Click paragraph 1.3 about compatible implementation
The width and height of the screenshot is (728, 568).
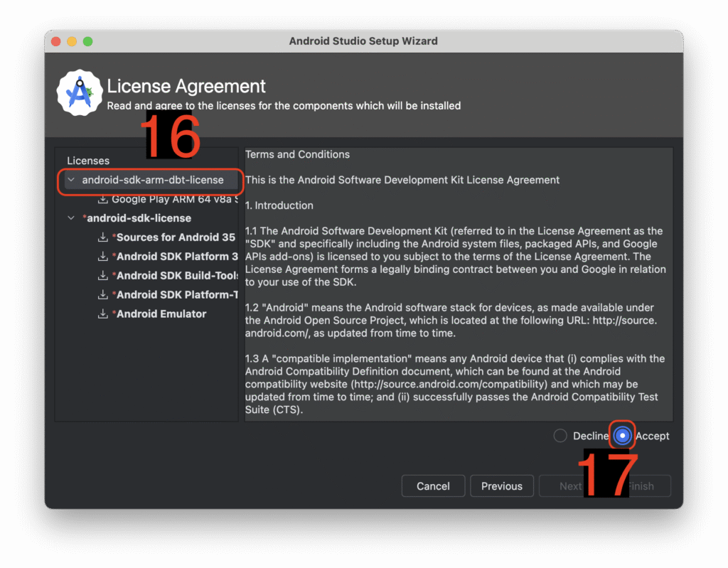click(455, 384)
